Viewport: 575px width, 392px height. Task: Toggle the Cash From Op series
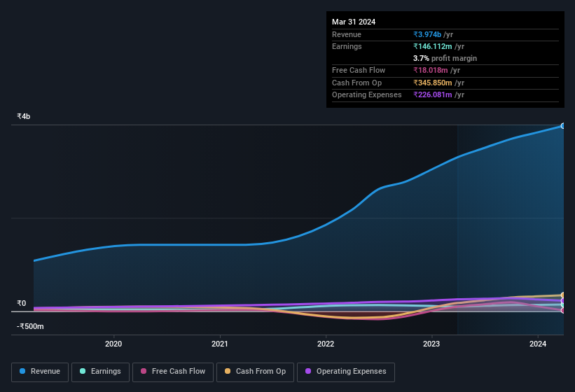(x=255, y=372)
